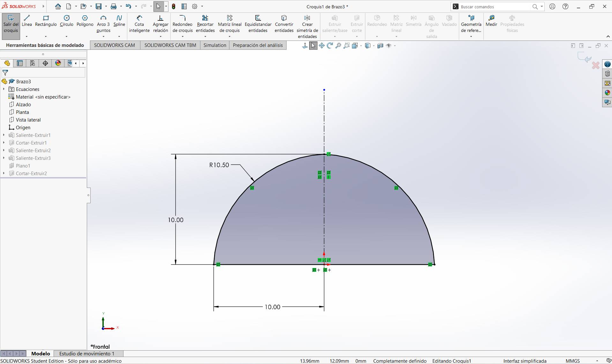Expand the Ecuaciones tree node
The width and height of the screenshot is (612, 364).
point(4,89)
